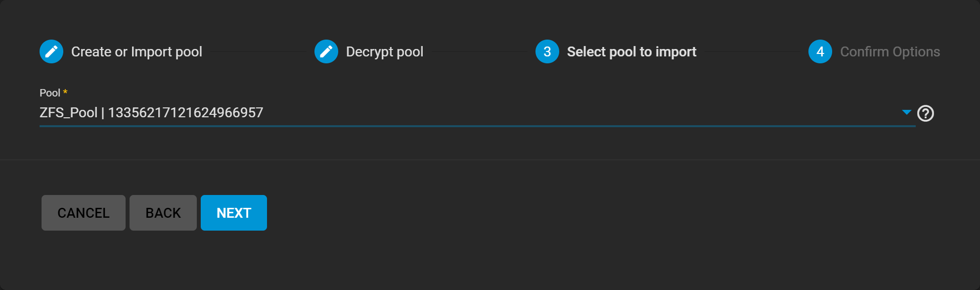
Task: Click the stepper line after Create or Import pool
Action: (258, 51)
